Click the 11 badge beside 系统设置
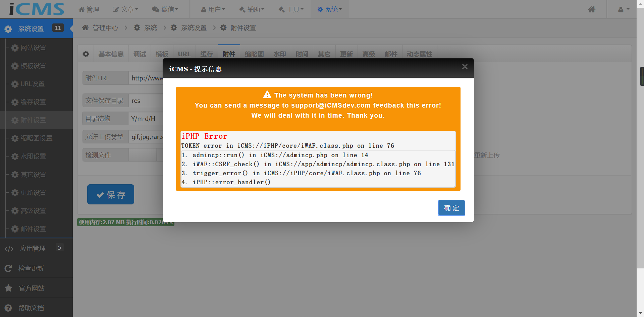 [58, 28]
